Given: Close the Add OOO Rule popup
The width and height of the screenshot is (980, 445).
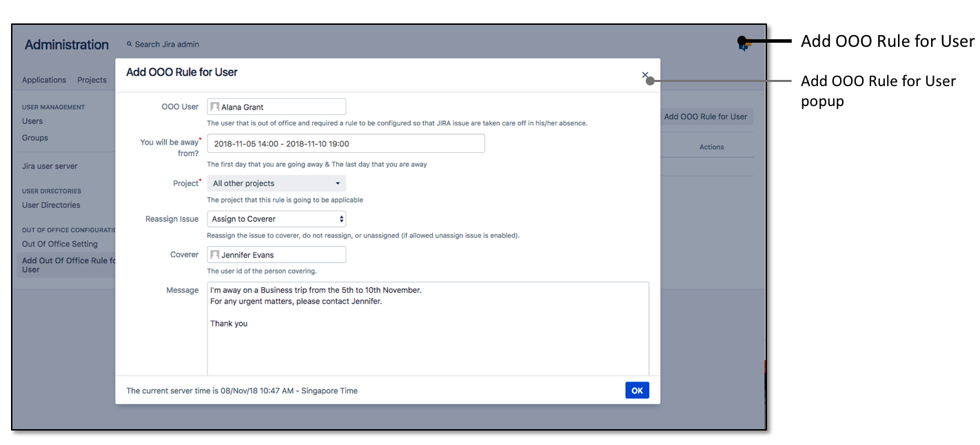Looking at the screenshot, I should (x=645, y=74).
